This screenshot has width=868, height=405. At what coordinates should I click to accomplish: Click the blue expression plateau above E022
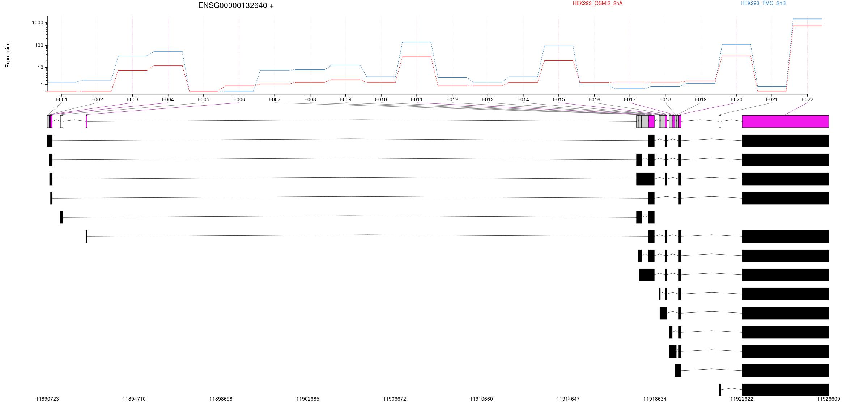point(807,19)
